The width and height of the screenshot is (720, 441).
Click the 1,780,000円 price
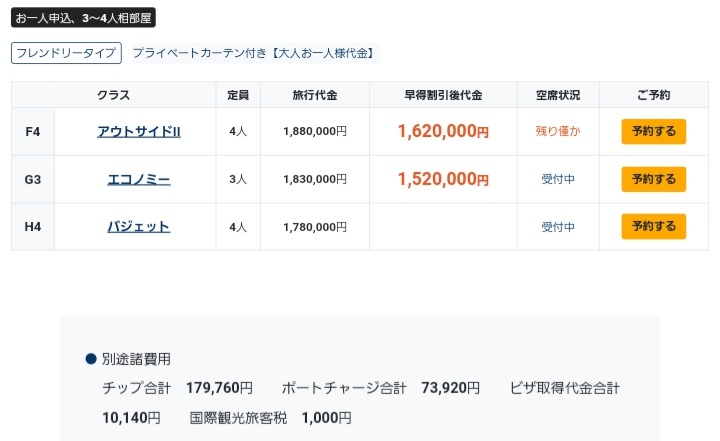(x=315, y=227)
